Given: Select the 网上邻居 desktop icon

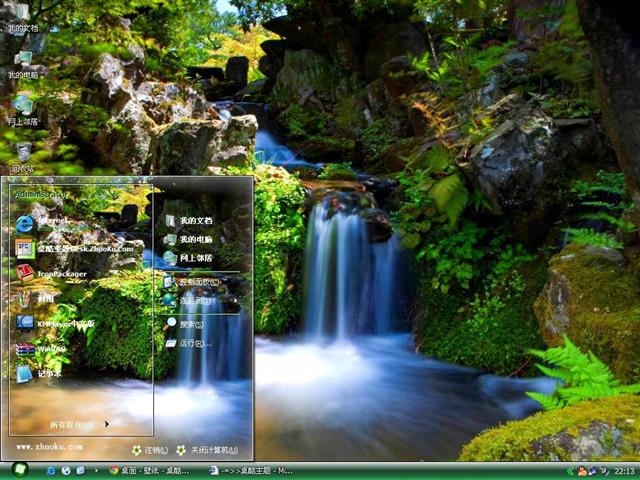Looking at the screenshot, I should (23, 109).
